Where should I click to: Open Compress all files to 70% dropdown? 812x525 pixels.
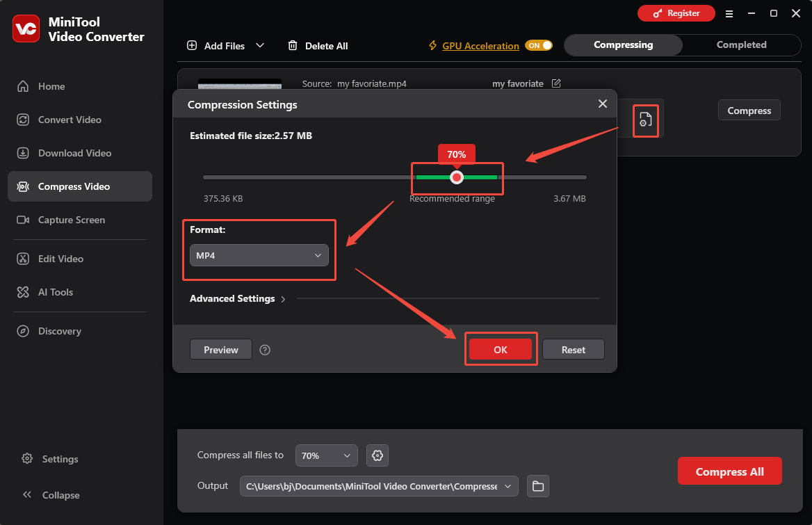[326, 455]
